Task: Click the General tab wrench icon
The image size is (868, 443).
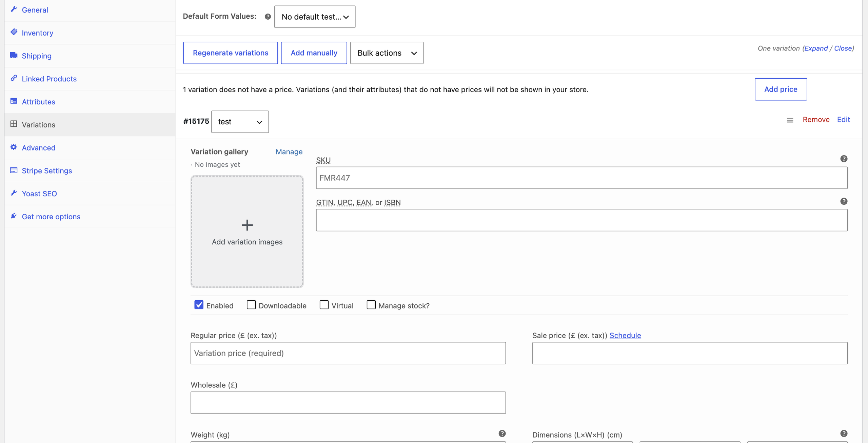Action: click(x=14, y=9)
